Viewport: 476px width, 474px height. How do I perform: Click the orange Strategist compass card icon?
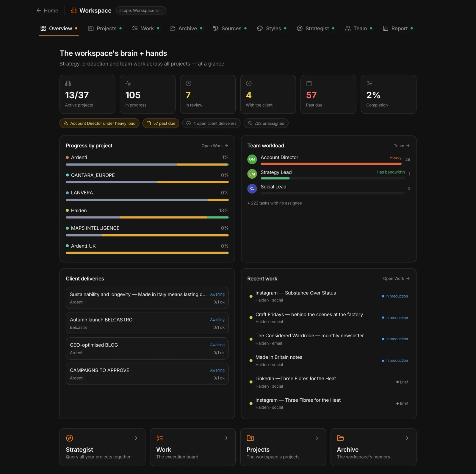click(70, 438)
